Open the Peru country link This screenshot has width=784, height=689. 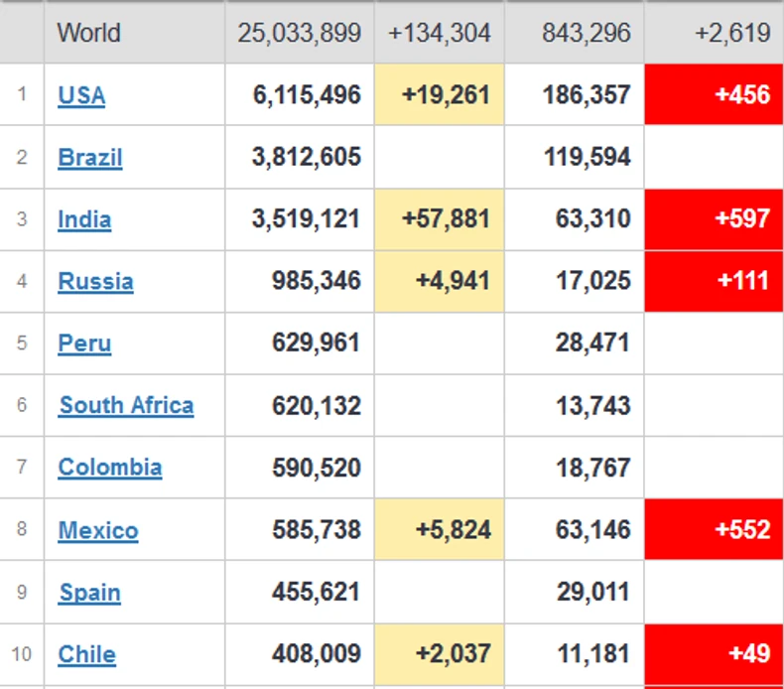pos(84,344)
